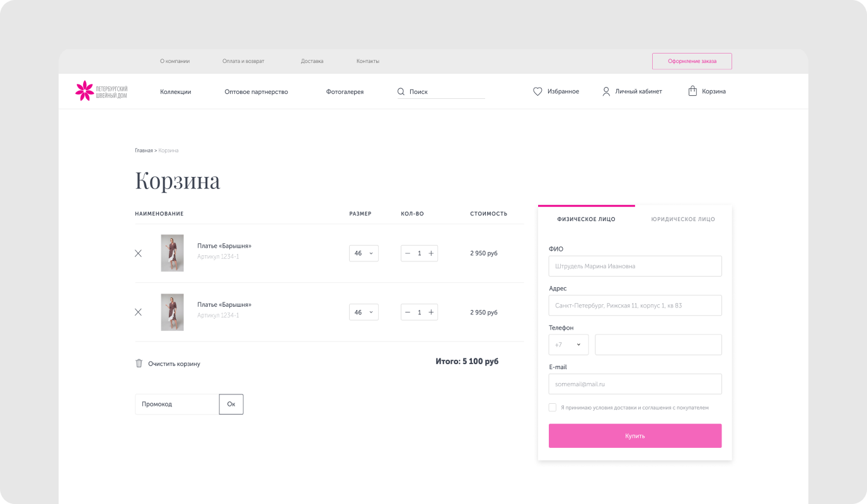The width and height of the screenshot is (867, 504).
Task: Increase quantity of the second dress row
Action: click(431, 312)
